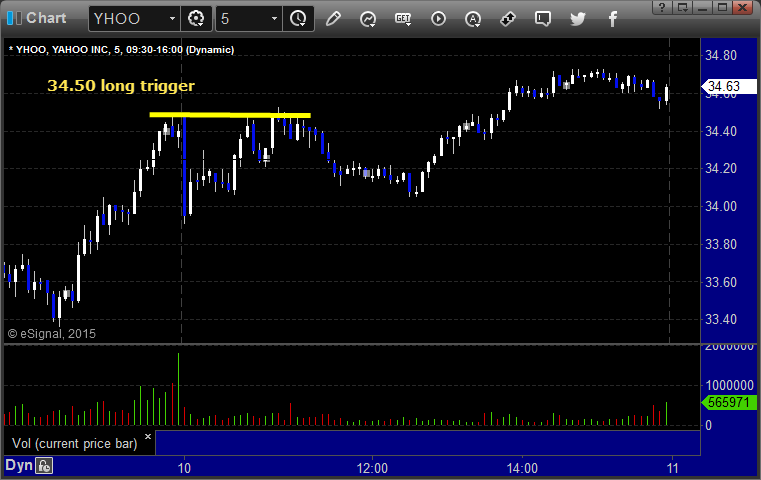761x480 pixels.
Task: Minimize the chart window
Action: (x=703, y=7)
